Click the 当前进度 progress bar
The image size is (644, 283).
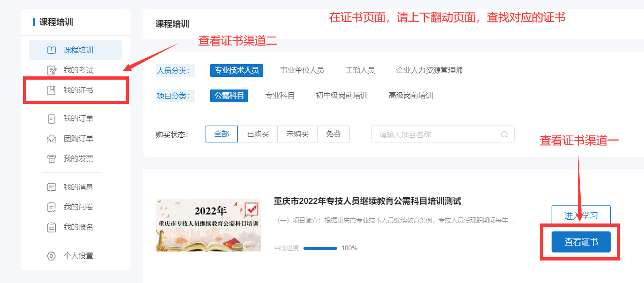pos(320,248)
